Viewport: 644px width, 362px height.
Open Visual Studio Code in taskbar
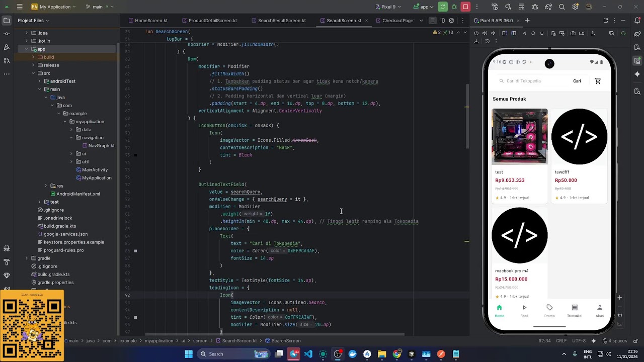pyautogui.click(x=308, y=354)
